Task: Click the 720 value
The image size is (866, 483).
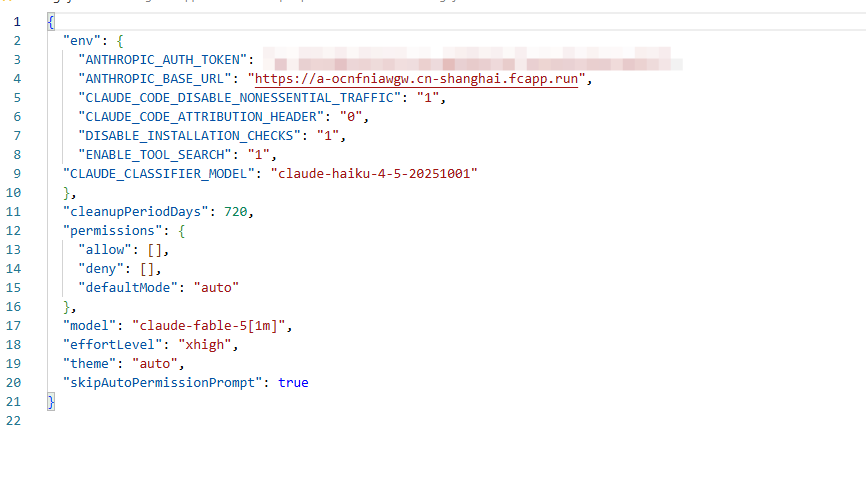Action: [x=235, y=212]
